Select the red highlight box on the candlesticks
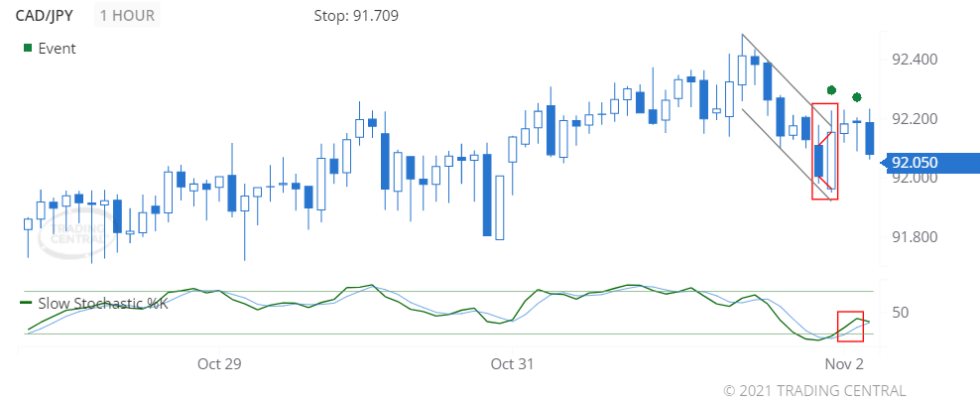The image size is (980, 403). (824, 151)
